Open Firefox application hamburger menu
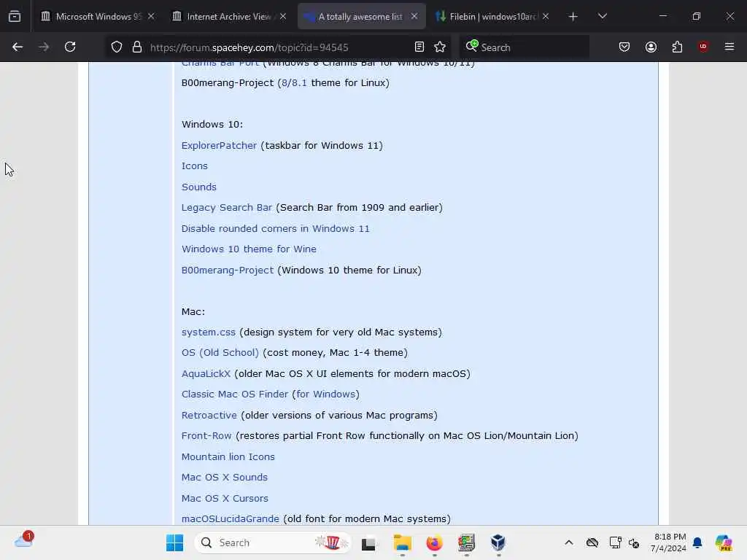This screenshot has width=747, height=560. click(x=729, y=47)
